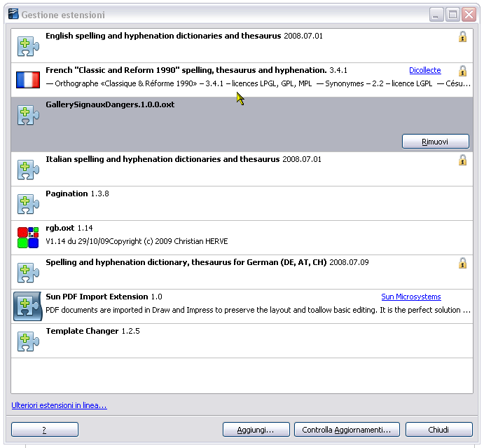Viewport: 484px width, 448px height.
Task: Select the rgb.oxt 1.14 entry
Action: (x=242, y=238)
